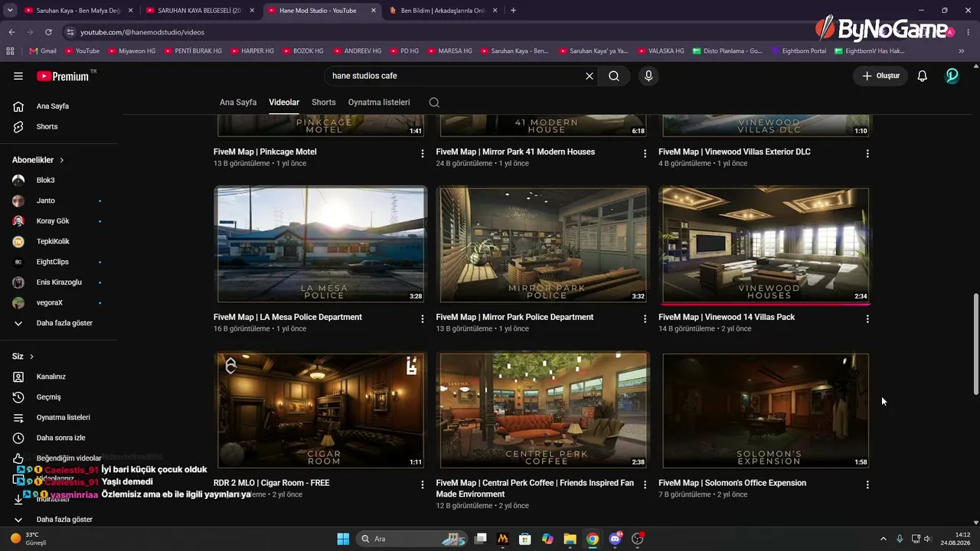Open FiveM Map Mirror Park Police Department title
This screenshot has width=980, height=551.
pos(514,317)
